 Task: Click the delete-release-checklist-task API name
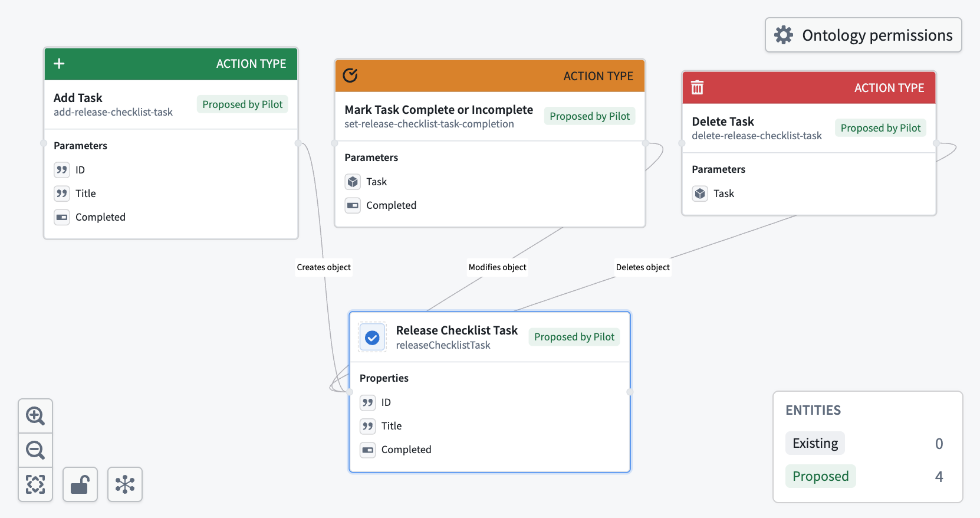(757, 136)
